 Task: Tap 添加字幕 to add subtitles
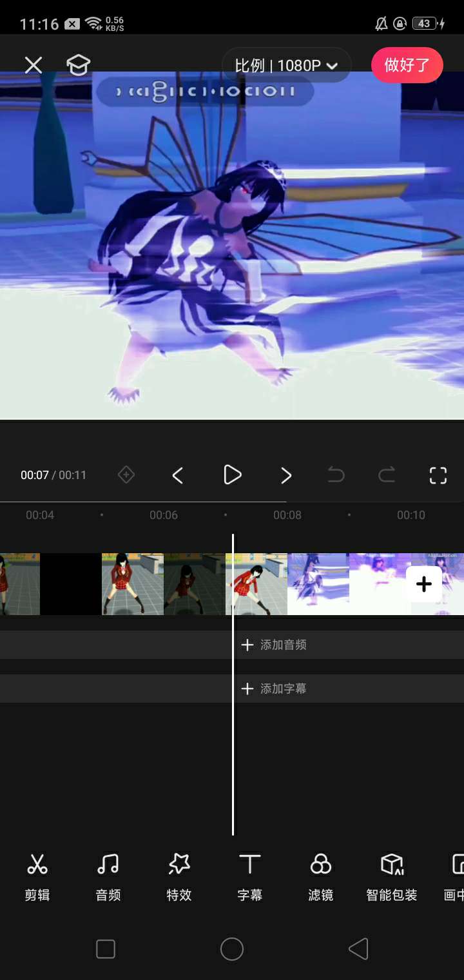pyautogui.click(x=274, y=689)
